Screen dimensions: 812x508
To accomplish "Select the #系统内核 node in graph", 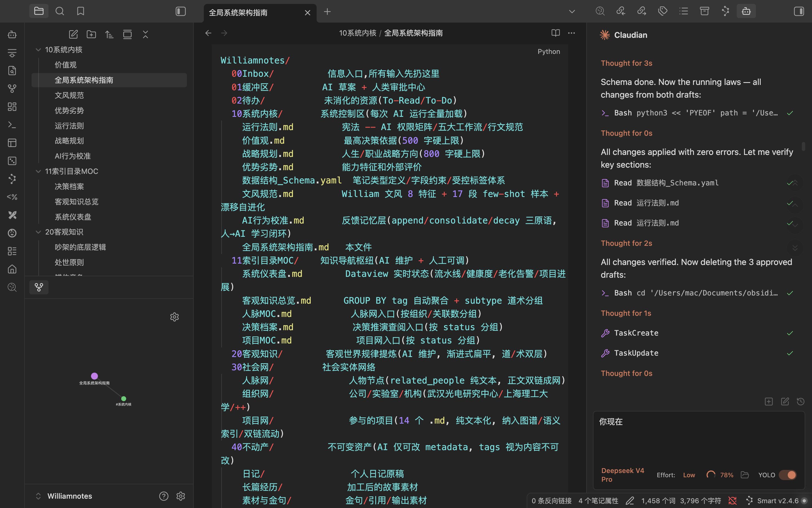I will [123, 399].
